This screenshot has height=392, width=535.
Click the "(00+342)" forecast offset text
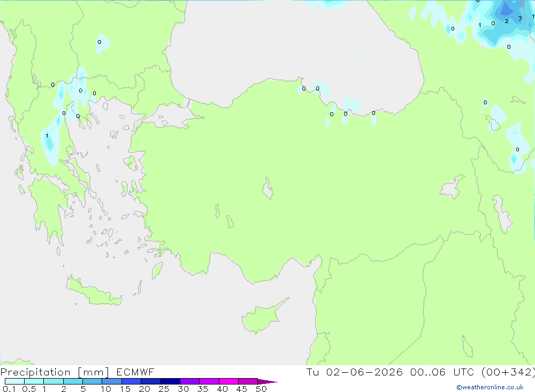[508, 372]
